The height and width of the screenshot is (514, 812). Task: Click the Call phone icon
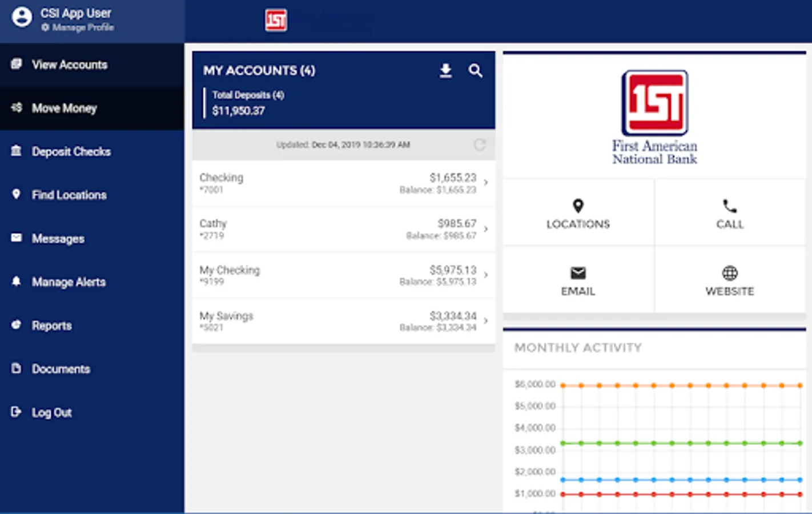(730, 206)
